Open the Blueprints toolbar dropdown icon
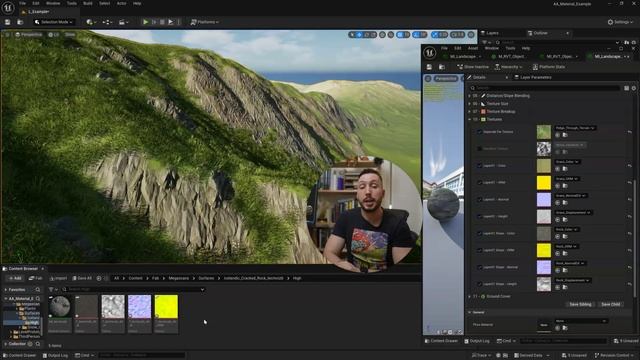 107,22
